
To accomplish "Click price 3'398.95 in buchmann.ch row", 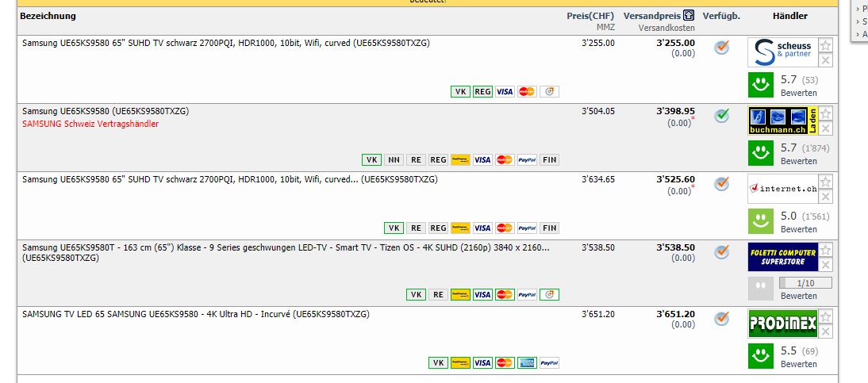I will (675, 111).
